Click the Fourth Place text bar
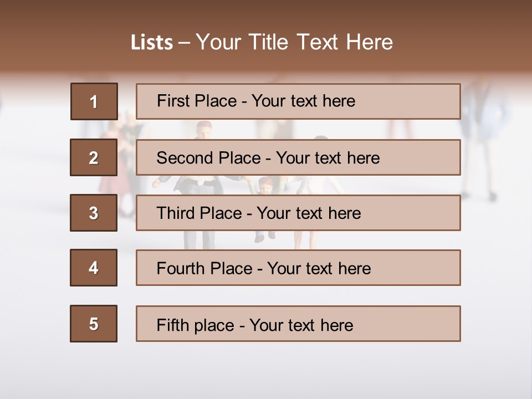Screen dimensions: 532x399 [x=298, y=268]
